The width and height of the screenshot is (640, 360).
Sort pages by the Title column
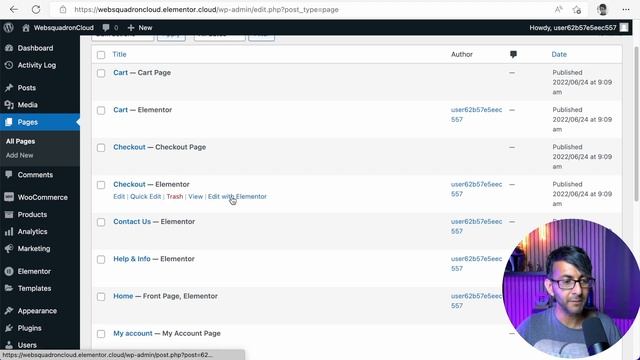(120, 54)
